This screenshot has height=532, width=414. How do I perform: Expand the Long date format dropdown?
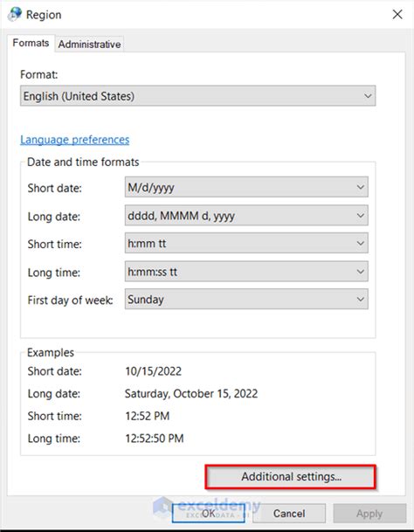pyautogui.click(x=246, y=216)
